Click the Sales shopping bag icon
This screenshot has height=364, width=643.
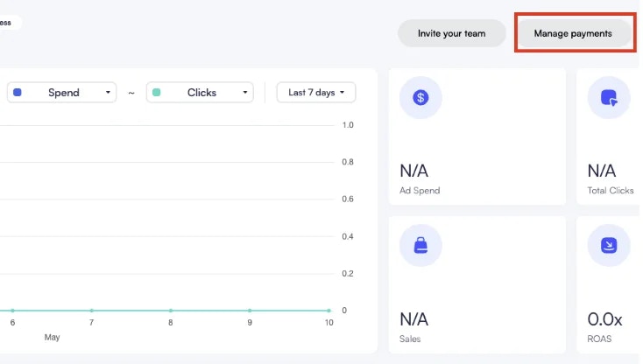click(x=420, y=245)
